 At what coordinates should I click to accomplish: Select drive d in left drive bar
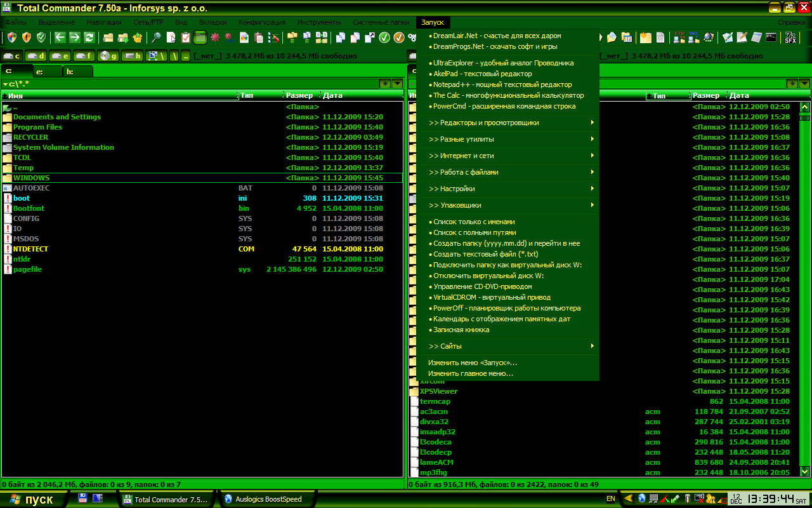36,56
